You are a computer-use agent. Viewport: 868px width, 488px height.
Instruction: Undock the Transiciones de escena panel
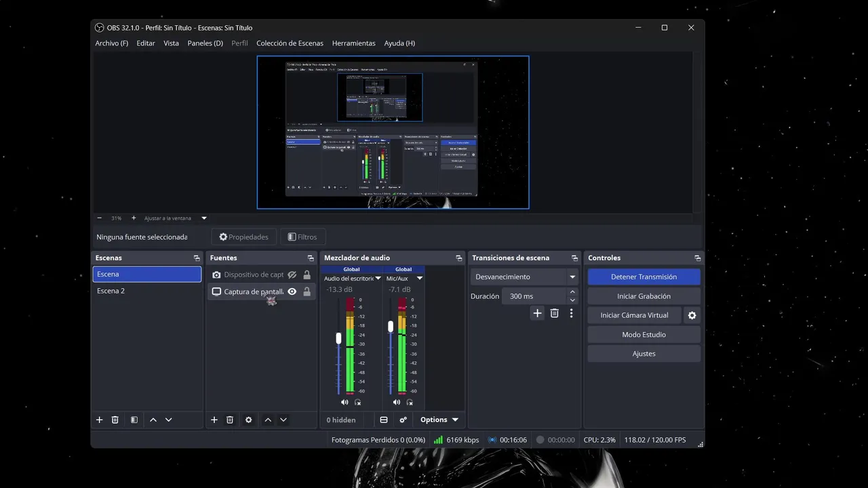[x=575, y=258]
